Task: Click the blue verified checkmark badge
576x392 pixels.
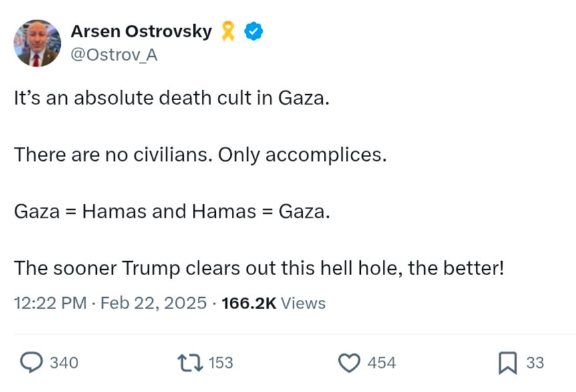Action: pos(254,31)
